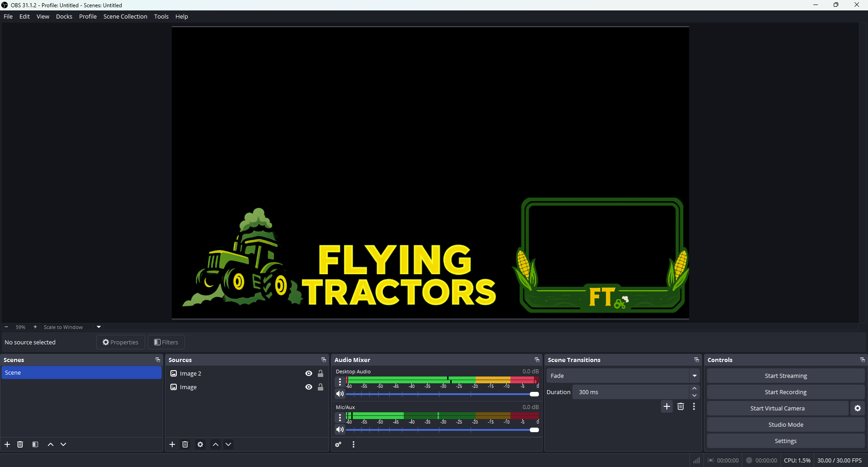Viewport: 868px width, 467px height.
Task: Add a new scene transition plus icon
Action: pos(667,406)
